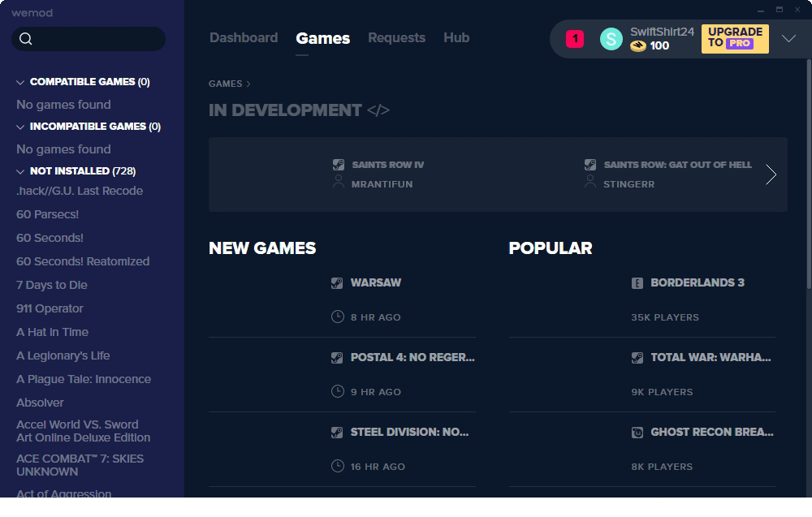The image size is (812, 517).
Task: Collapse the Not Installed games list
Action: click(x=21, y=172)
